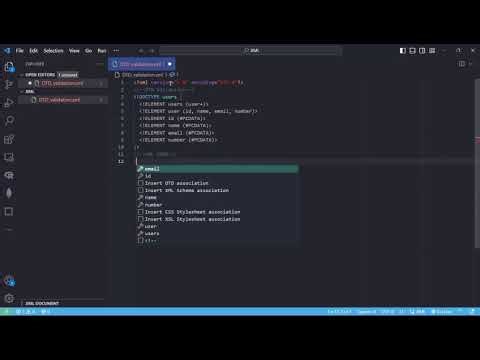This screenshot has height=360, width=480.
Task: Open the File menu
Action: point(20,51)
